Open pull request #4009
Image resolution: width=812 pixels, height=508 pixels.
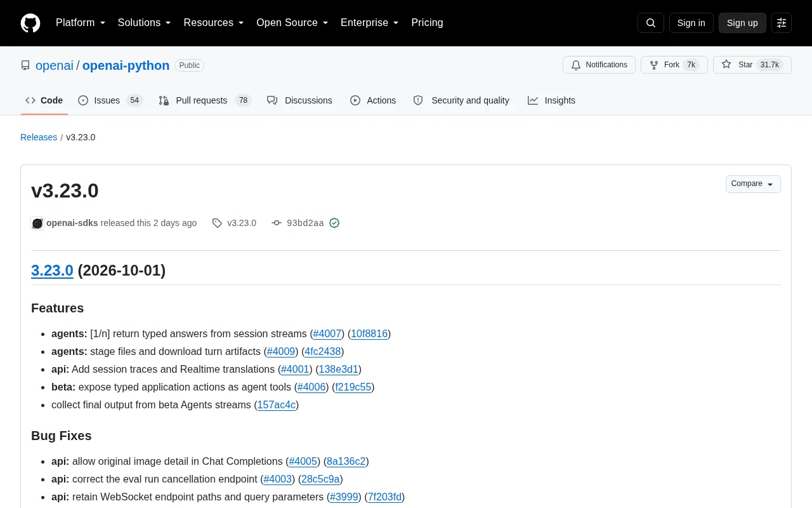coord(281,351)
